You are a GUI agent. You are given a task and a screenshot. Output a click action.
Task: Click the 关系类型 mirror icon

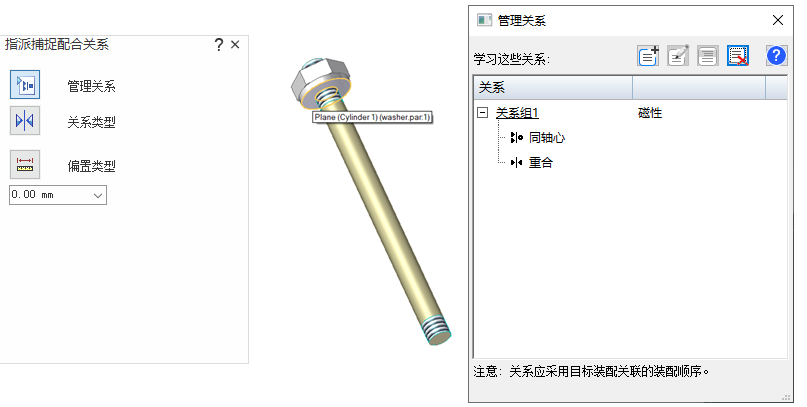tap(25, 121)
